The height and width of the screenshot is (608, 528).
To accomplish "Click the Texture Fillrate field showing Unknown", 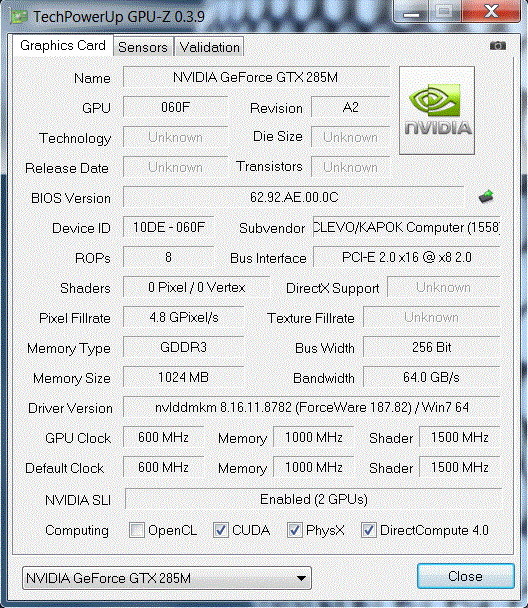I will pos(431,317).
